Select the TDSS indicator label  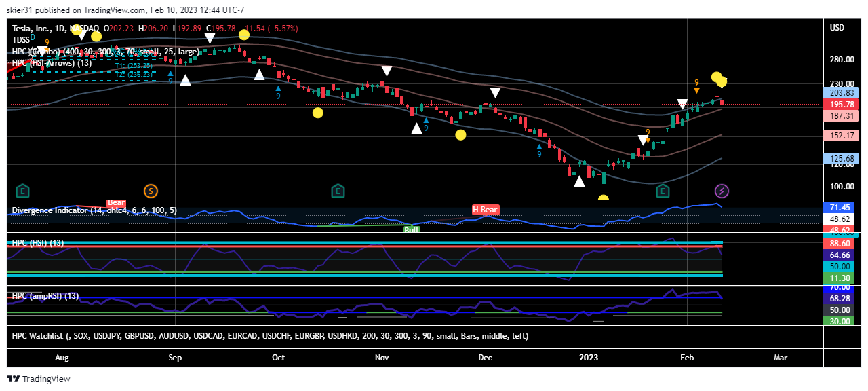tap(20, 40)
